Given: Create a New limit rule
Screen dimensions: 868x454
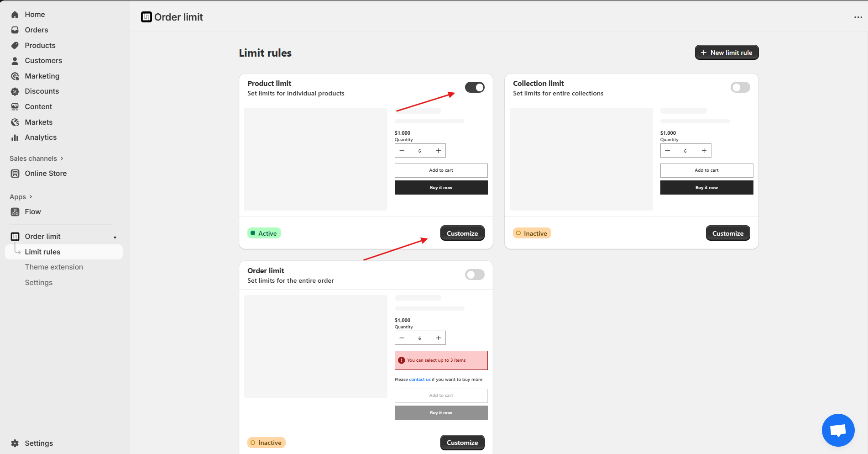Looking at the screenshot, I should 727,52.
